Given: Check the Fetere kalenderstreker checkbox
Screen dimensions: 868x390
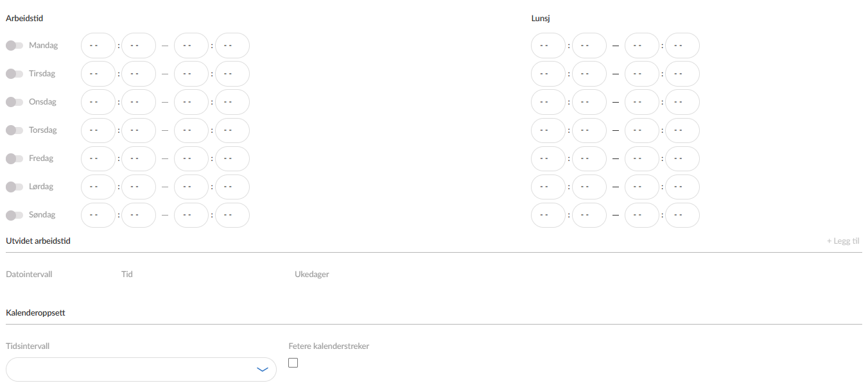Looking at the screenshot, I should [293, 362].
